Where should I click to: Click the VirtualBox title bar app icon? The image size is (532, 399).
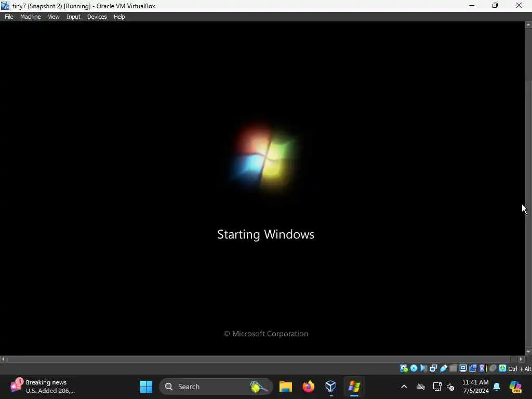[x=5, y=6]
